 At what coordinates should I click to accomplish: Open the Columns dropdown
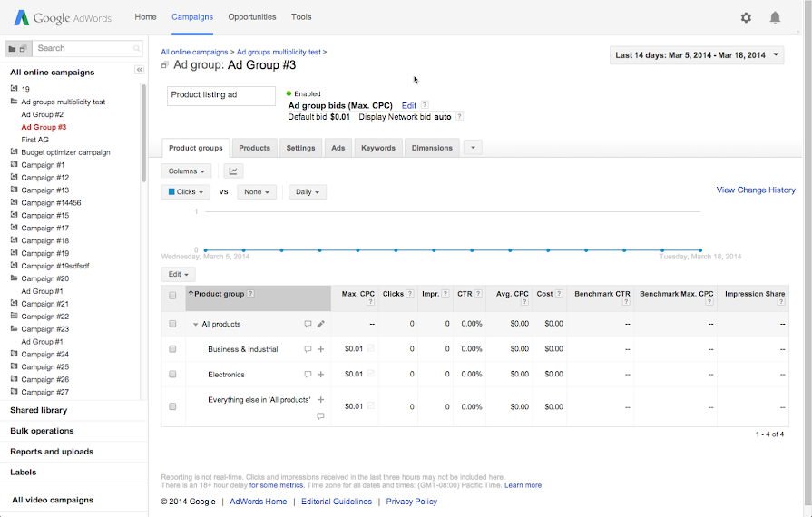click(x=186, y=171)
